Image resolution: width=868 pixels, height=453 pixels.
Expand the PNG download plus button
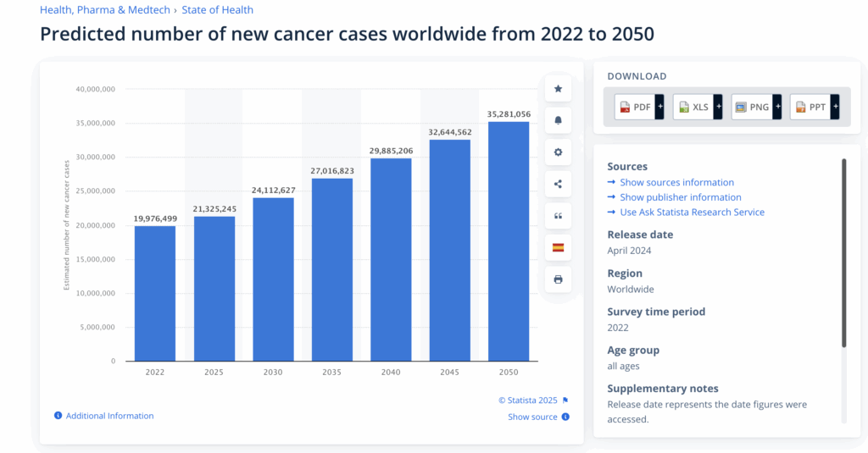(776, 107)
